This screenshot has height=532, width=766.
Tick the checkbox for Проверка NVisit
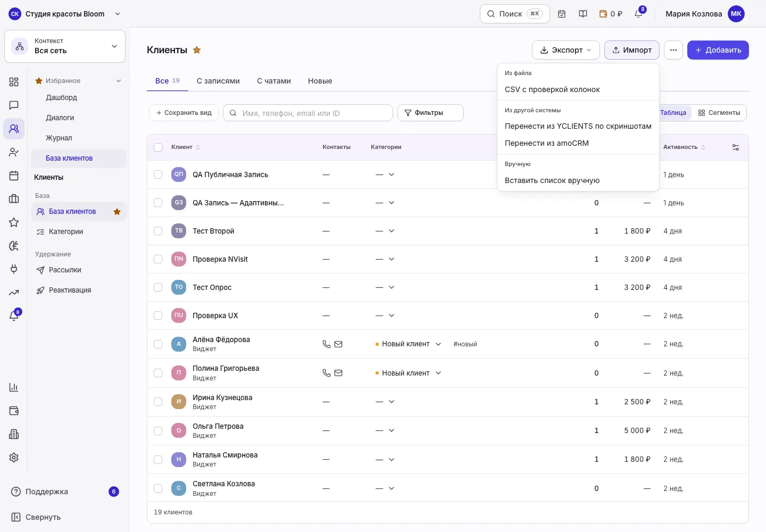point(158,259)
